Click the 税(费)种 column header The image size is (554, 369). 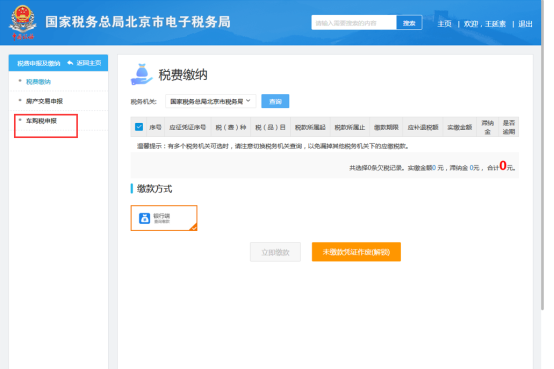pyautogui.click(x=231, y=127)
